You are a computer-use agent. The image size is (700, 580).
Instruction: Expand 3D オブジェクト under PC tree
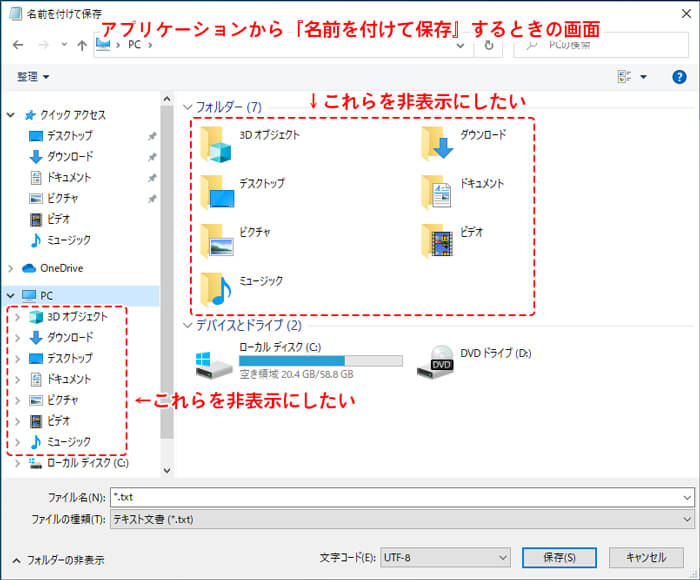[18, 317]
